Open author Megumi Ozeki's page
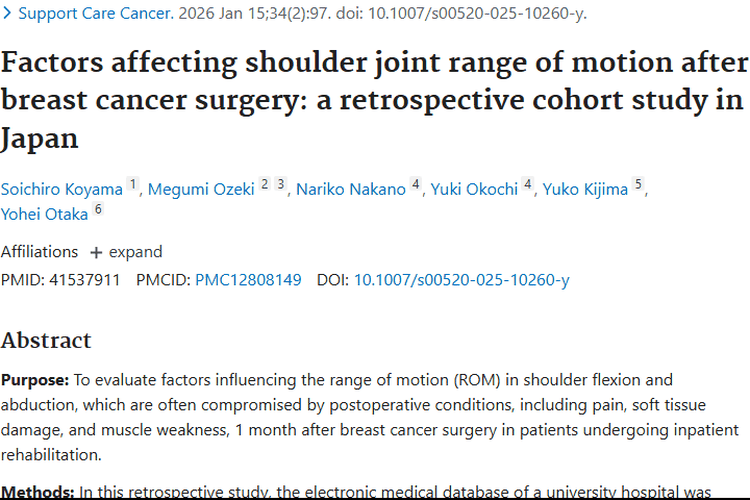 click(201, 189)
